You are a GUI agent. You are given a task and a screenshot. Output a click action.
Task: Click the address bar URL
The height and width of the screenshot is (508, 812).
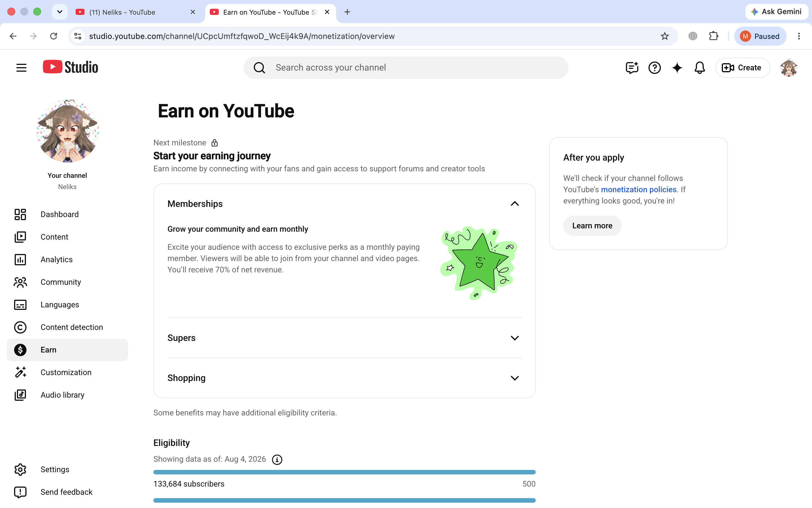[242, 36]
